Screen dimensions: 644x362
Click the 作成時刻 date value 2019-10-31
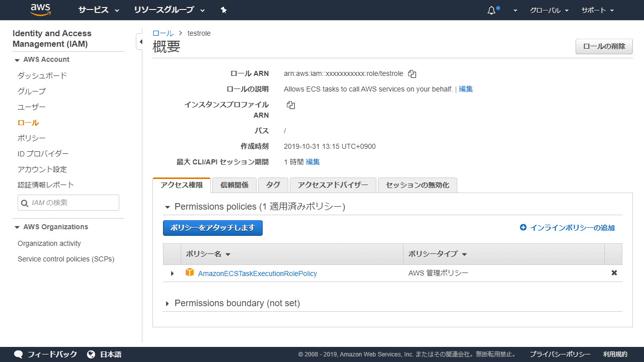[x=330, y=146]
